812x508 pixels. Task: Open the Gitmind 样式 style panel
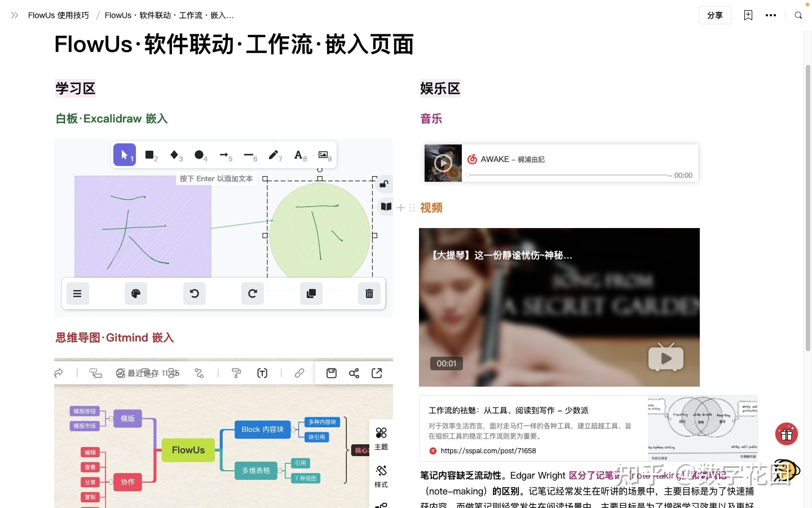[x=381, y=476]
